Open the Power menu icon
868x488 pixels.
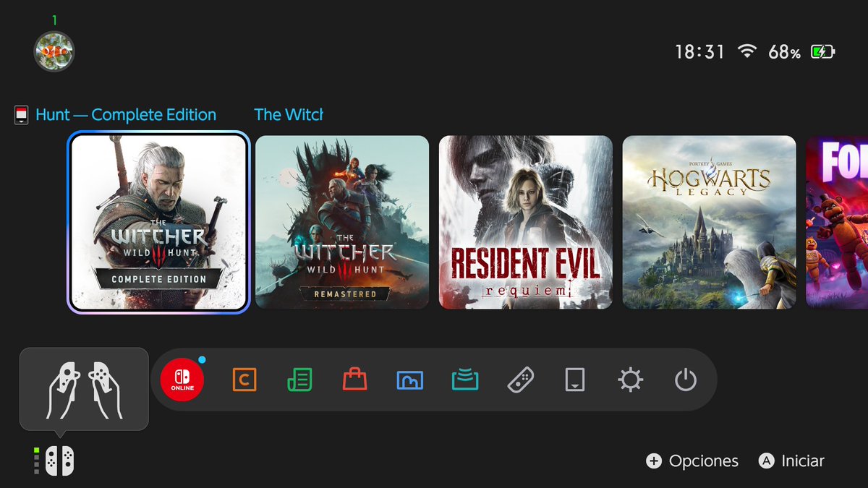coord(686,379)
